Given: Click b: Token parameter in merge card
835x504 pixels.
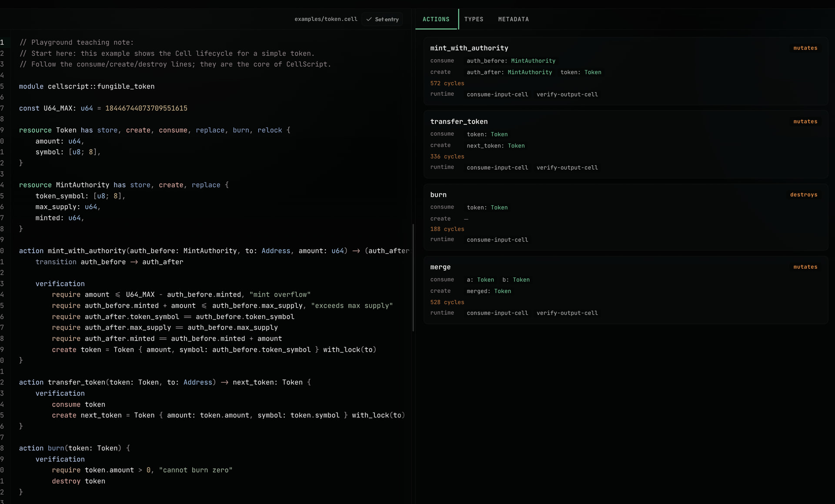Looking at the screenshot, I should coord(516,280).
